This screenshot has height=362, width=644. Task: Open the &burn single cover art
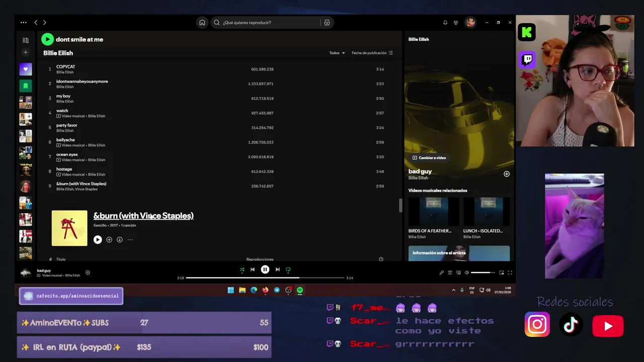(x=69, y=228)
